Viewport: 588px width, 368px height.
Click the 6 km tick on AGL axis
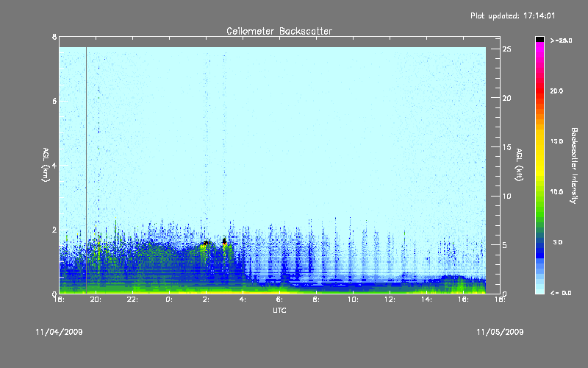click(x=54, y=101)
